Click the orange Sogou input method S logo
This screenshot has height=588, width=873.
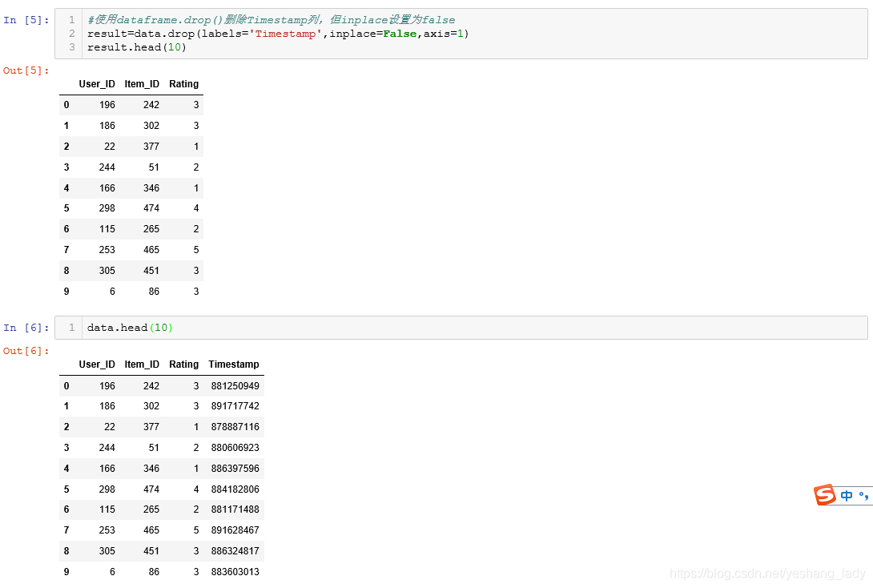826,494
